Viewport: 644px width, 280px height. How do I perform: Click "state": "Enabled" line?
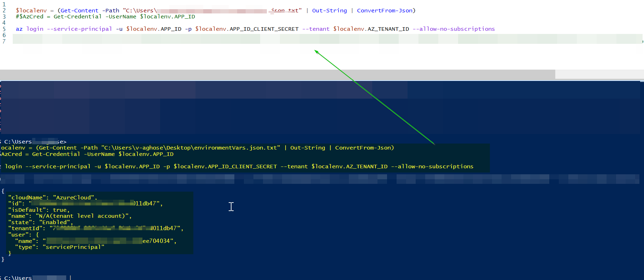click(x=41, y=222)
